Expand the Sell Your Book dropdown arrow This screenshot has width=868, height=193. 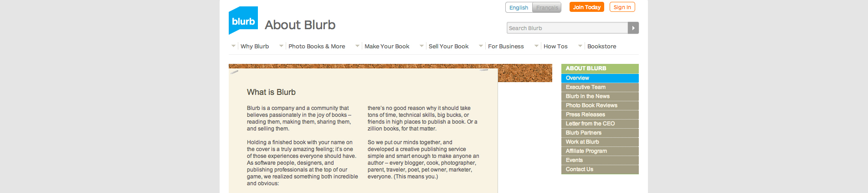[x=421, y=46]
